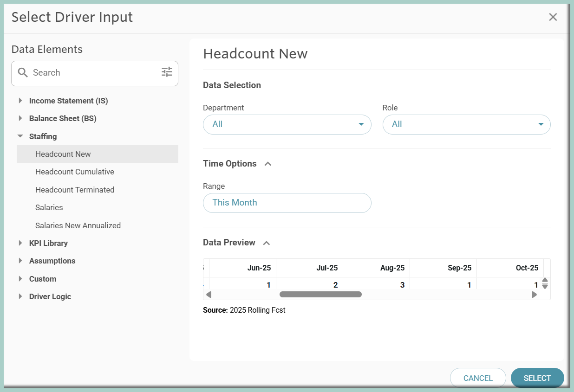This screenshot has width=574, height=392.
Task: Click the Oct-25 column header
Action: pyautogui.click(x=510, y=268)
